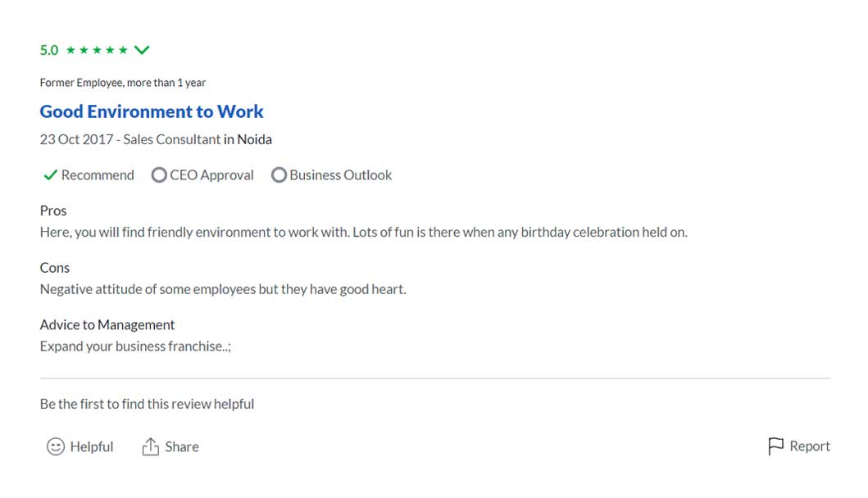Click the 'in Noida' location text
The width and height of the screenshot is (868, 498).
pyautogui.click(x=248, y=139)
